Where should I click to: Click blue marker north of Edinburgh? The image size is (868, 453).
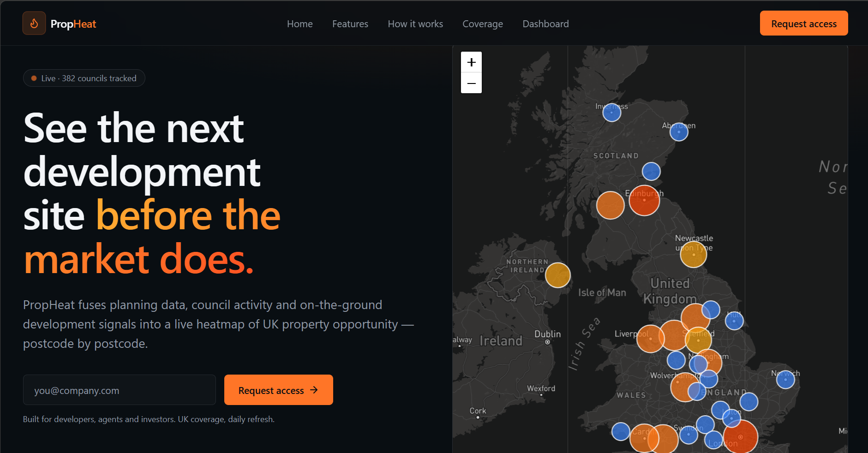tap(651, 172)
